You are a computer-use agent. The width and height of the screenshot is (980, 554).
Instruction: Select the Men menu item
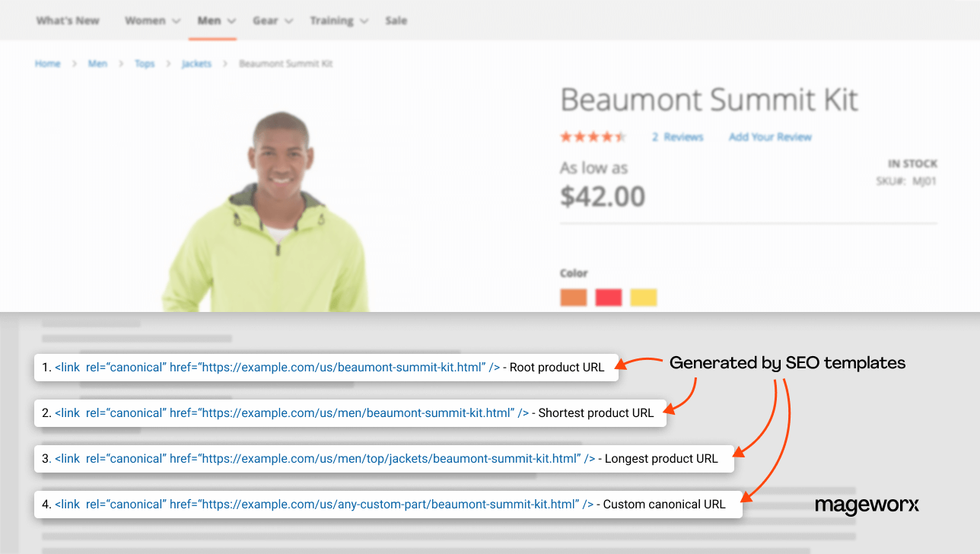click(x=208, y=21)
